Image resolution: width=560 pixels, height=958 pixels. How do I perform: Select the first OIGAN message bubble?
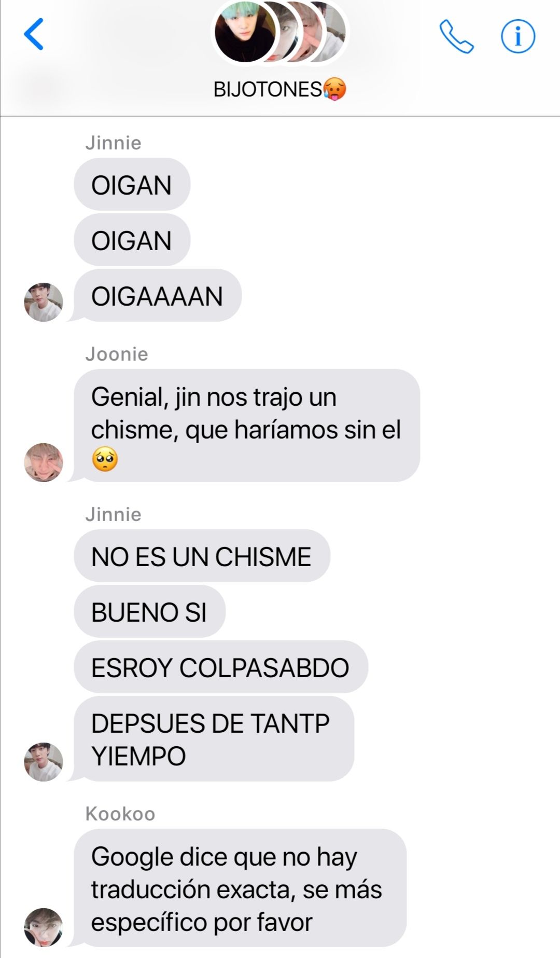132,185
